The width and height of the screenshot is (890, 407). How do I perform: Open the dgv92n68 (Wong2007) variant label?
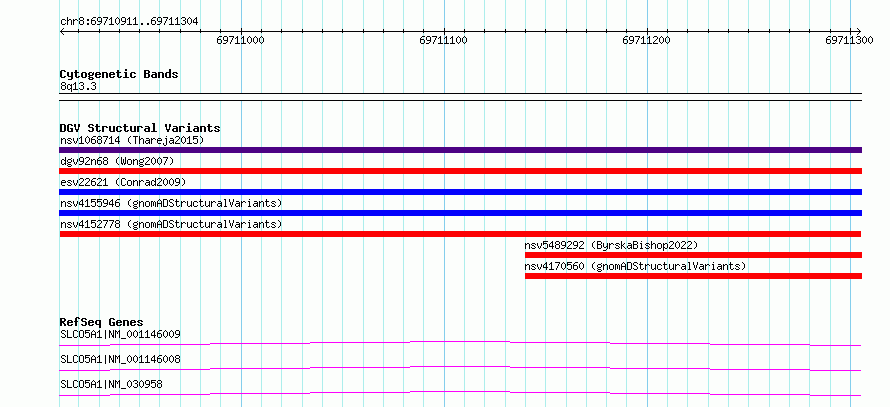point(117,161)
